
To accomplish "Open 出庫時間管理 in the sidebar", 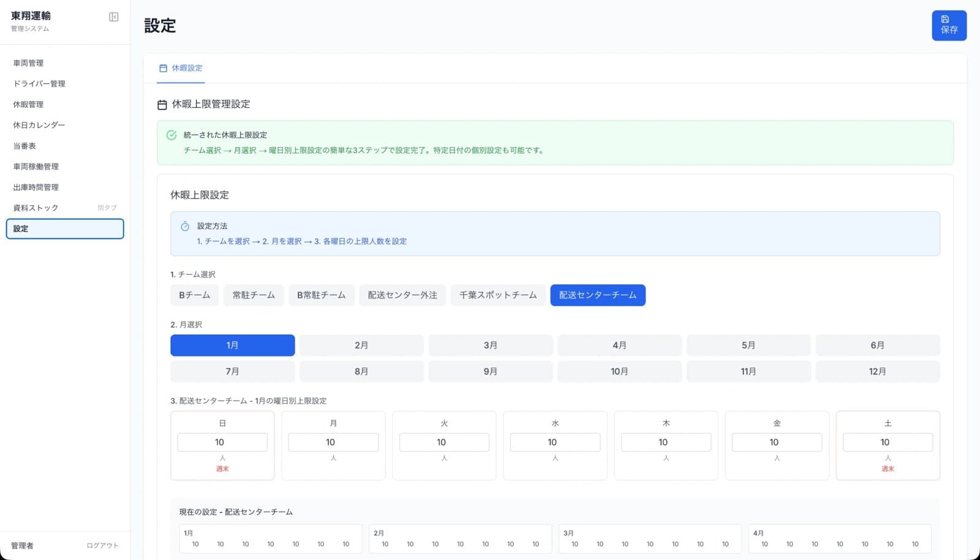I will [x=65, y=187].
